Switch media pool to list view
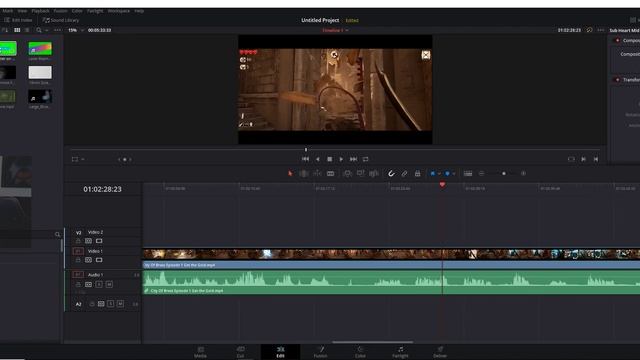 (27, 30)
